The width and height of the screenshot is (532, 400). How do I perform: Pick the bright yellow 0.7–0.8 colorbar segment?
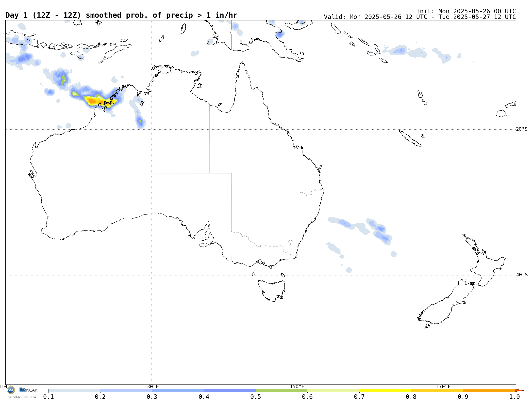pyautogui.click(x=385, y=390)
